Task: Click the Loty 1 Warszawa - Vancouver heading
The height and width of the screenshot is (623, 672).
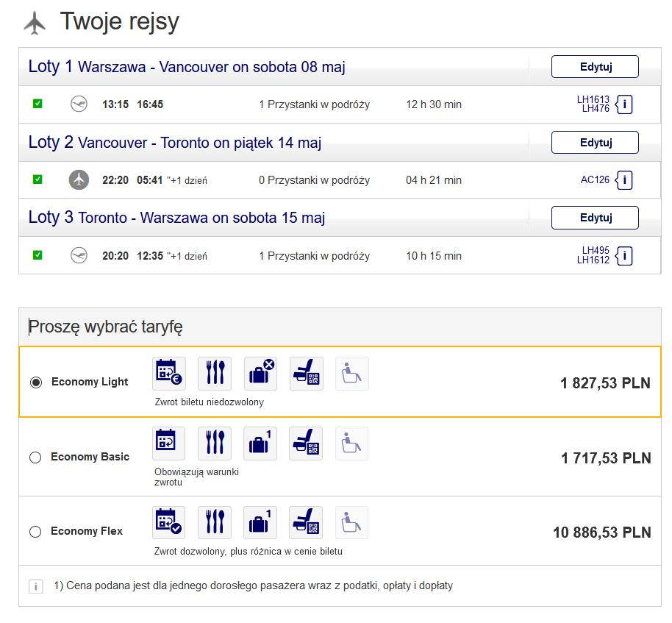Action: click(x=187, y=67)
